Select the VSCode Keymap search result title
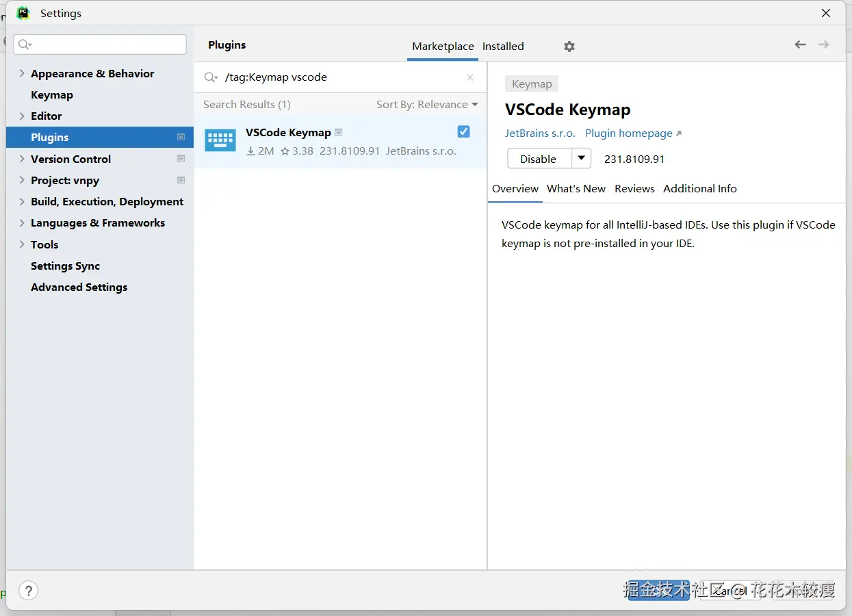 [x=288, y=132]
